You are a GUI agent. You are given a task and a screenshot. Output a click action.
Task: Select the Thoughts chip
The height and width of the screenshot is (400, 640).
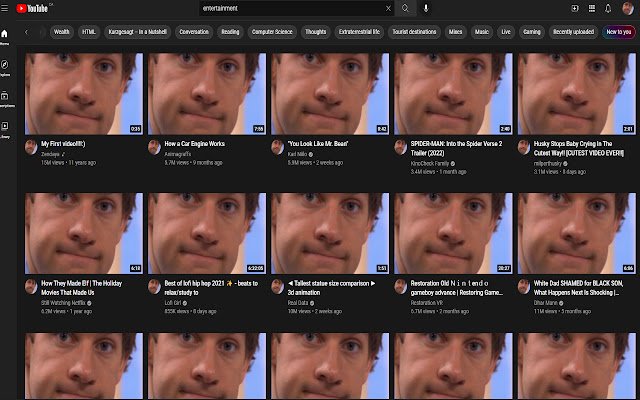[316, 32]
